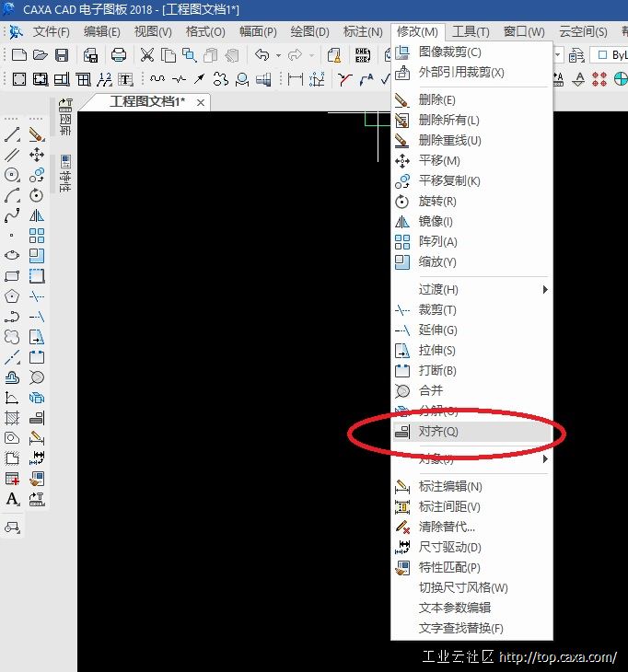Click the Array tool in left toolbar
The width and height of the screenshot is (628, 672).
[37, 236]
